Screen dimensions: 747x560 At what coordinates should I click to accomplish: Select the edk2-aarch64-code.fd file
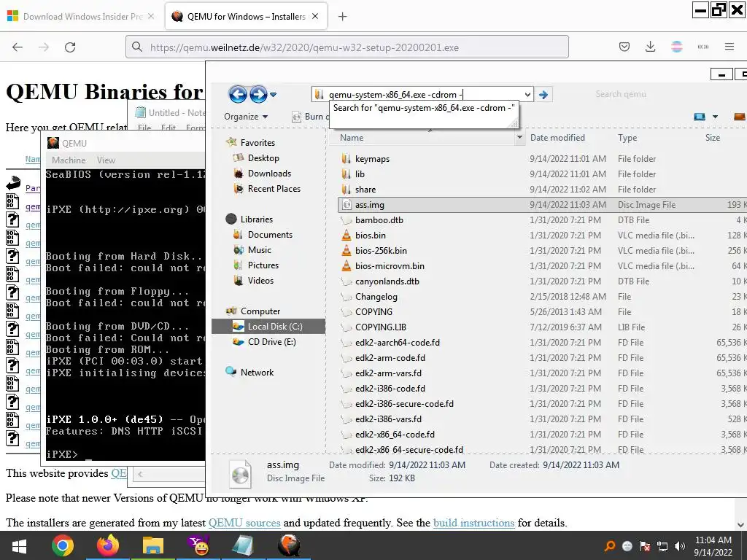(398, 343)
